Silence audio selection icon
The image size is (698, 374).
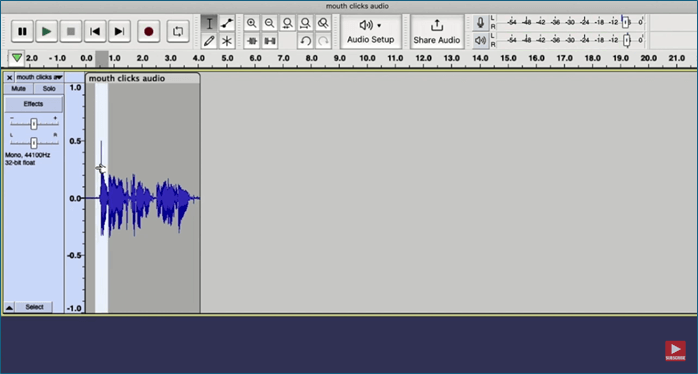[x=270, y=41]
